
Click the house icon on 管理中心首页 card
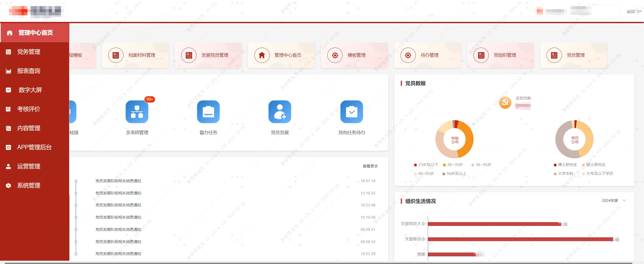coord(262,55)
